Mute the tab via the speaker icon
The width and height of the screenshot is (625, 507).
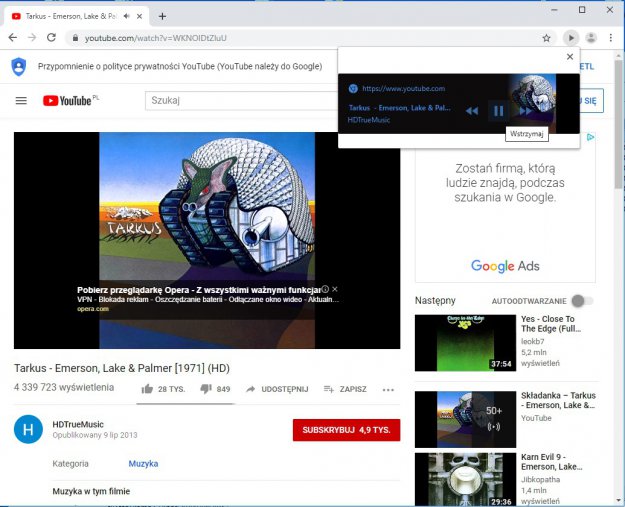(127, 16)
